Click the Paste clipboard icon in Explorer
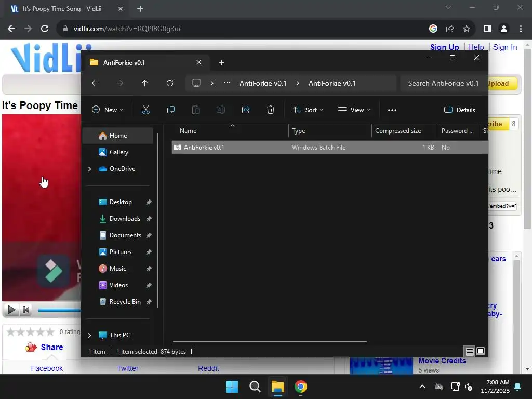Image resolution: width=532 pixels, height=399 pixels. coord(196,110)
